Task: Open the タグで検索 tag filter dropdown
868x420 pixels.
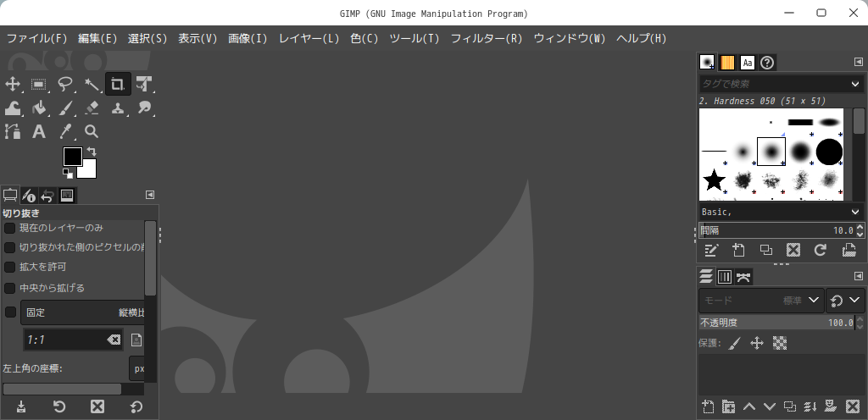Action: coord(855,84)
